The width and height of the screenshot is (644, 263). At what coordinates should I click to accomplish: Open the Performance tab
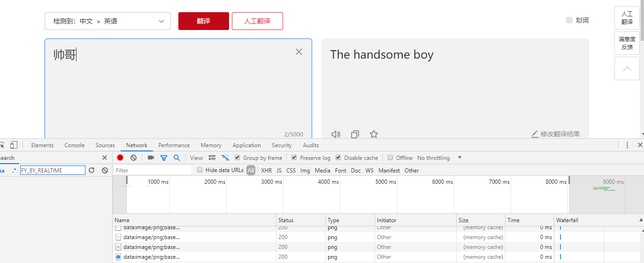[174, 145]
